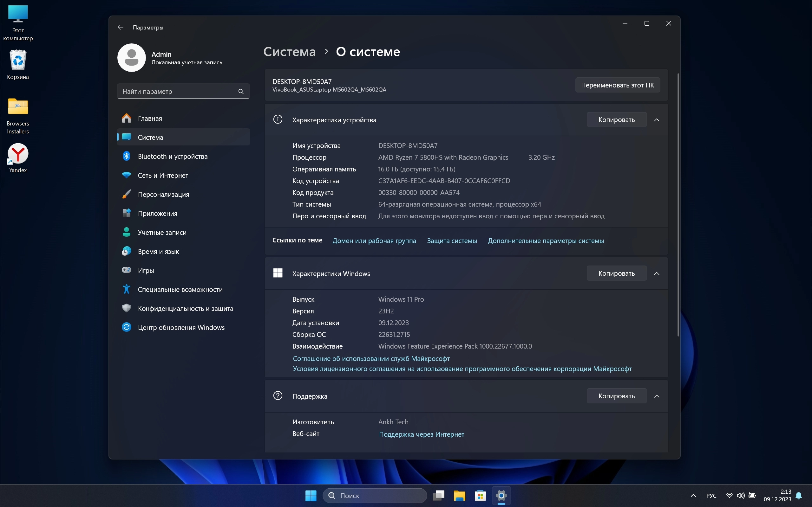Image resolution: width=812 pixels, height=507 pixels.
Task: Open Центр обновления Windows page
Action: click(x=181, y=328)
